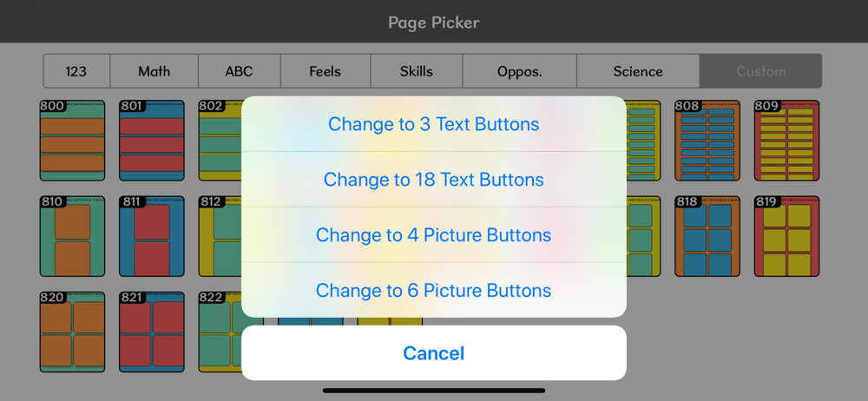Select the Custom tab
Screen dimensions: 868x401
click(760, 71)
